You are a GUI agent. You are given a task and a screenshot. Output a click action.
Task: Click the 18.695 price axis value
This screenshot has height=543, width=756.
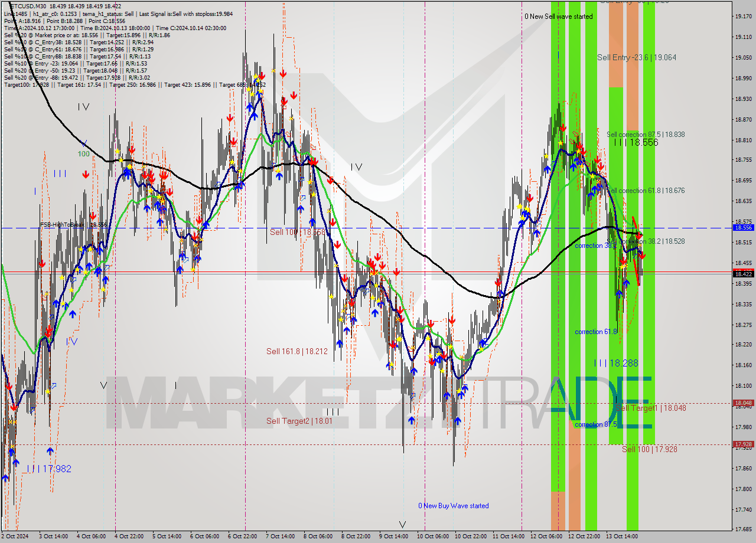tap(743, 181)
